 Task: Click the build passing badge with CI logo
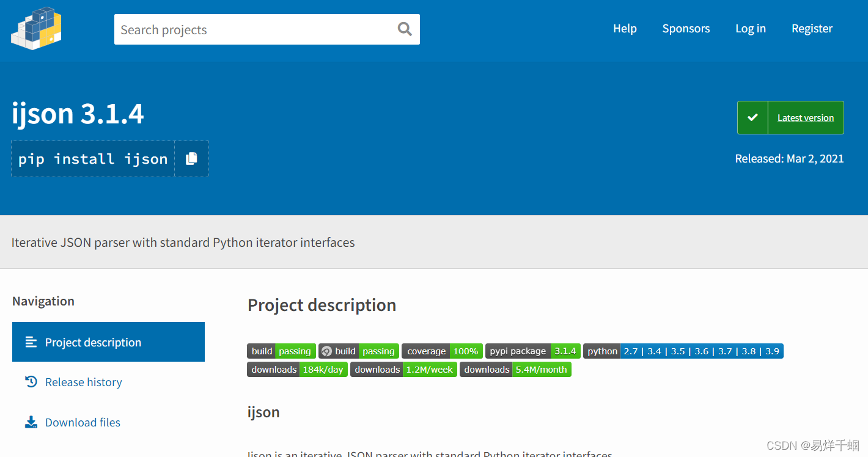pyautogui.click(x=359, y=351)
